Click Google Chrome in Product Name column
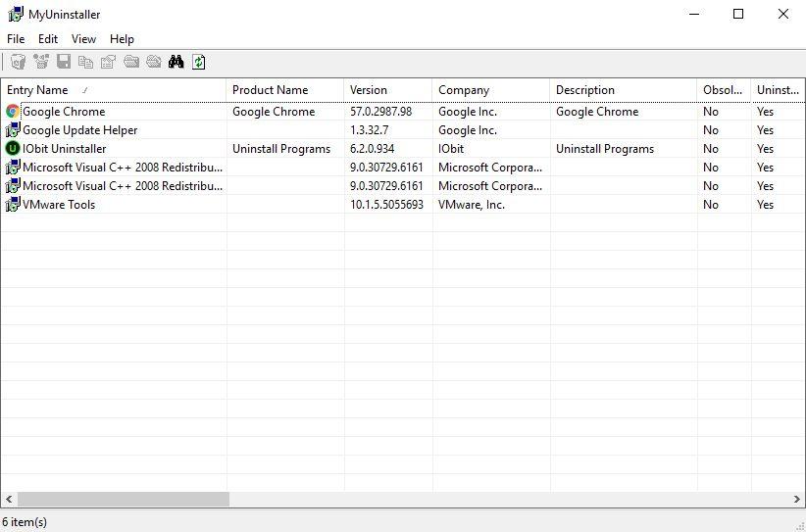 [274, 112]
